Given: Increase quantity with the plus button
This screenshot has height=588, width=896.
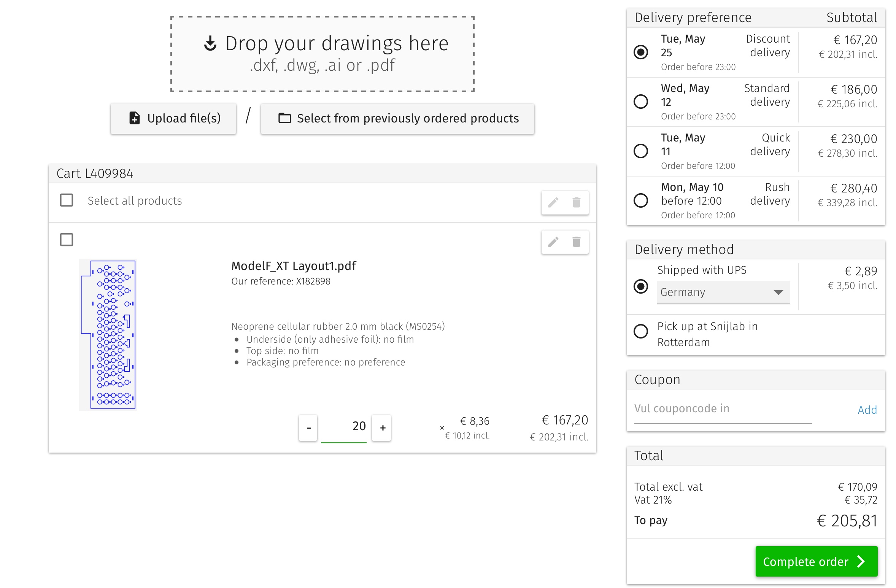Looking at the screenshot, I should point(382,428).
